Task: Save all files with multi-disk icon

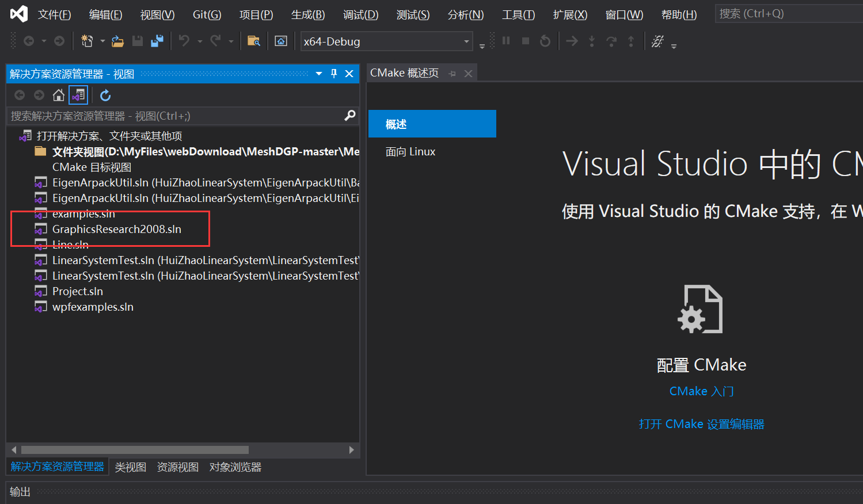Action: coord(157,41)
